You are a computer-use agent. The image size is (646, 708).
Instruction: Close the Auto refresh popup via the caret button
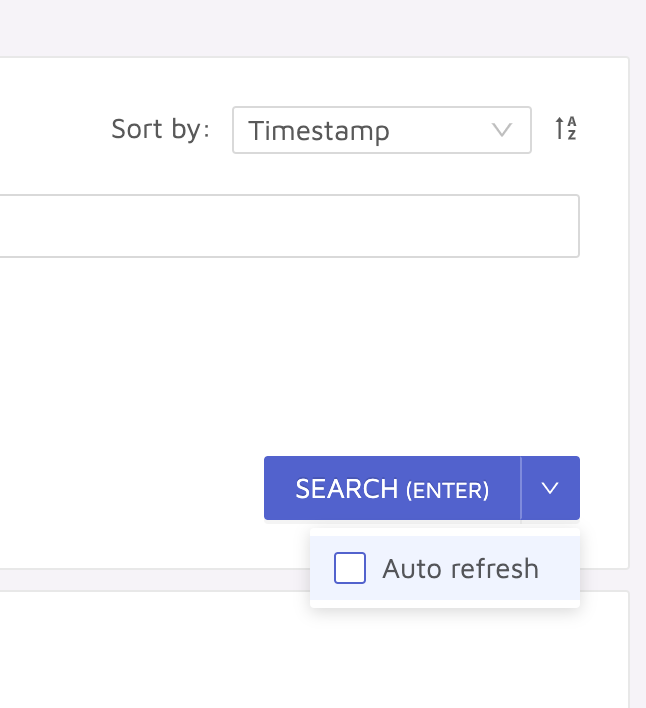(550, 488)
